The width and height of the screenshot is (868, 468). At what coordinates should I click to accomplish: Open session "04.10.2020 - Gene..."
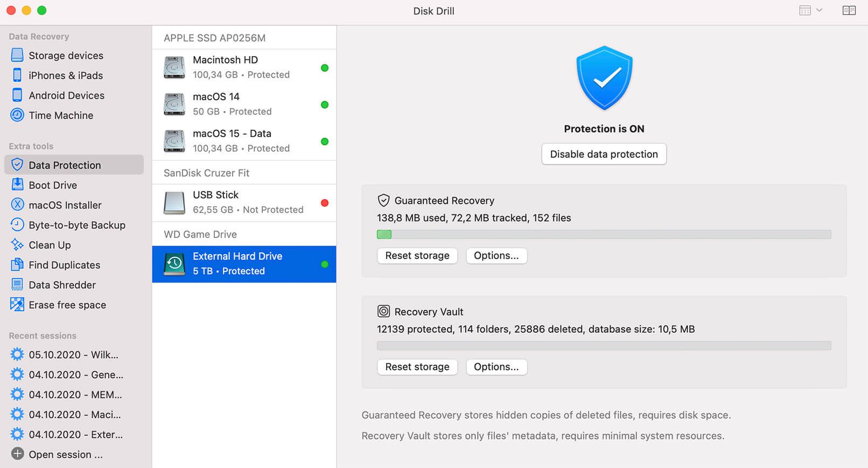pos(76,374)
